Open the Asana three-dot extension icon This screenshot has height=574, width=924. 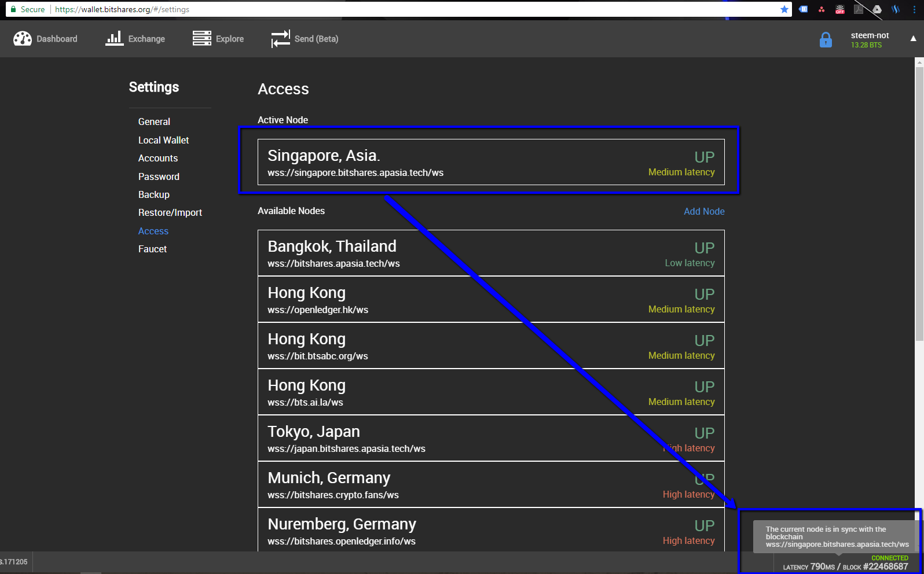click(822, 9)
